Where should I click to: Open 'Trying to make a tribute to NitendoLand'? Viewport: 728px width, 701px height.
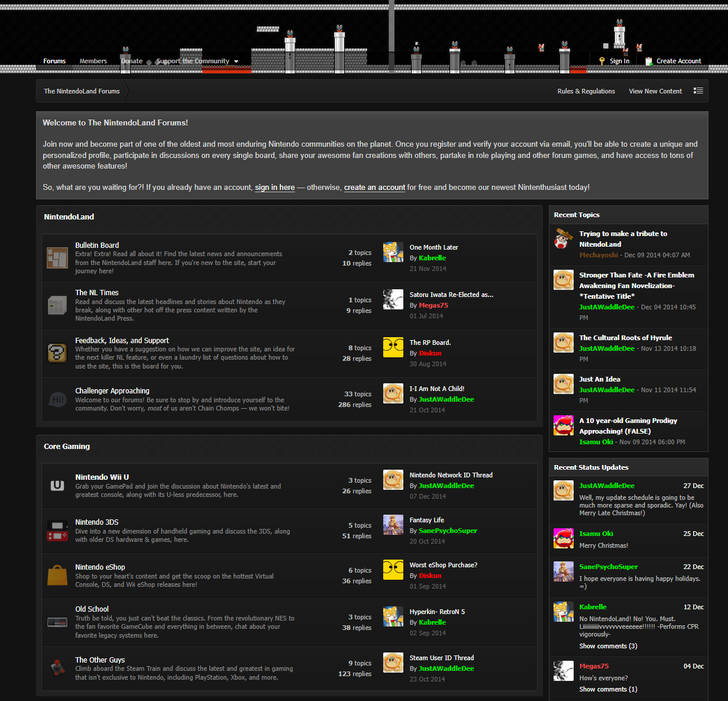[x=623, y=239]
